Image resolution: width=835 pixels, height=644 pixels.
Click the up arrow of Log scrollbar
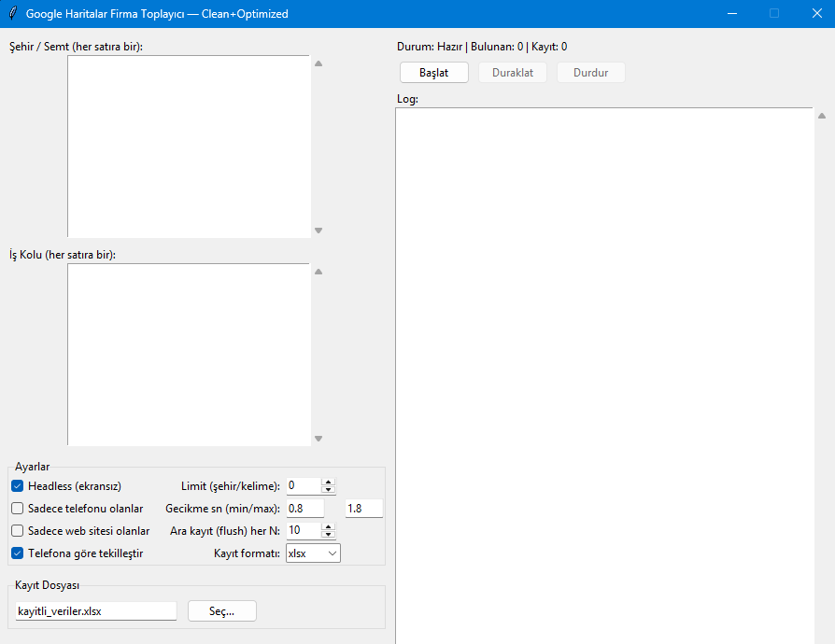(x=822, y=116)
